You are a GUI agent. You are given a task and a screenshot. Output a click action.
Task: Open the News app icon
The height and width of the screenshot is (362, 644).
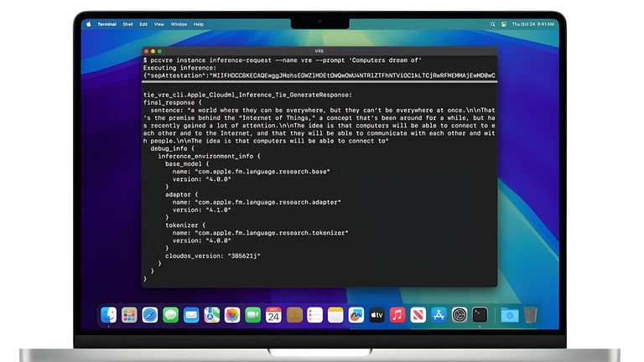click(418, 315)
